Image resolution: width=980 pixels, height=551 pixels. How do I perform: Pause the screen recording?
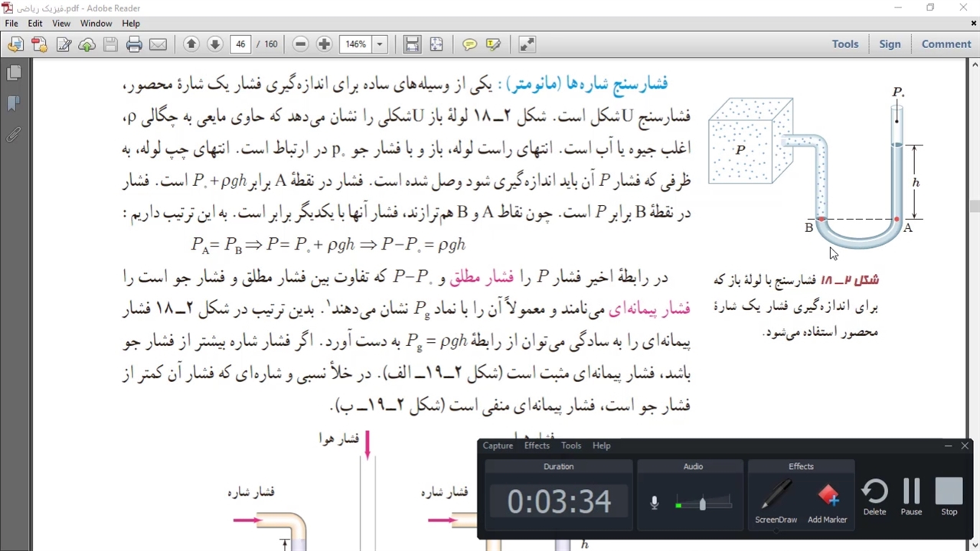point(911,497)
